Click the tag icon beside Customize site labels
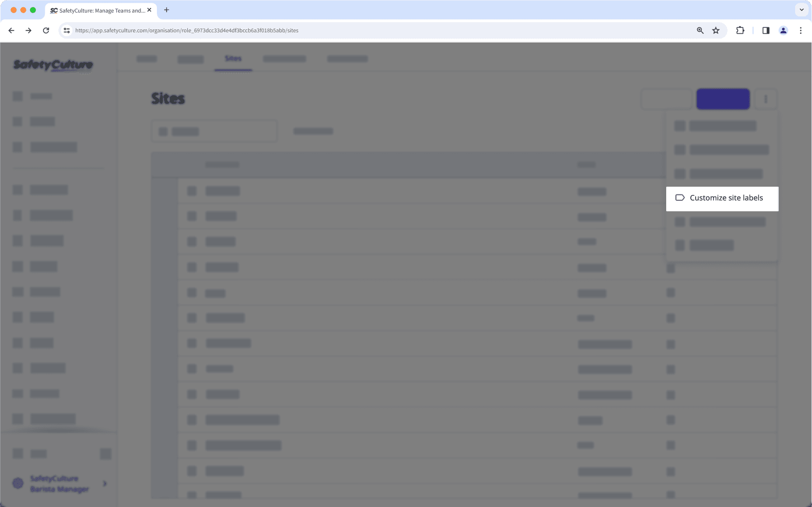This screenshot has width=812, height=507. (x=680, y=197)
